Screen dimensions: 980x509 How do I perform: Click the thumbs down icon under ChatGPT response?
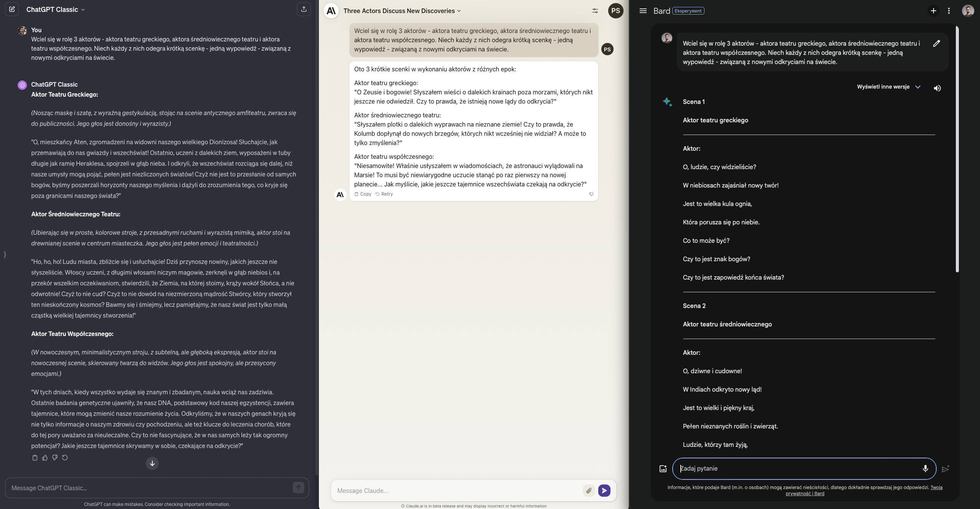tap(55, 458)
